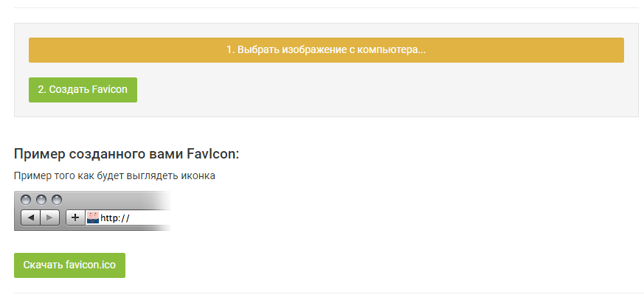
Task: Click the back arrow in browser preview
Action: click(x=30, y=217)
